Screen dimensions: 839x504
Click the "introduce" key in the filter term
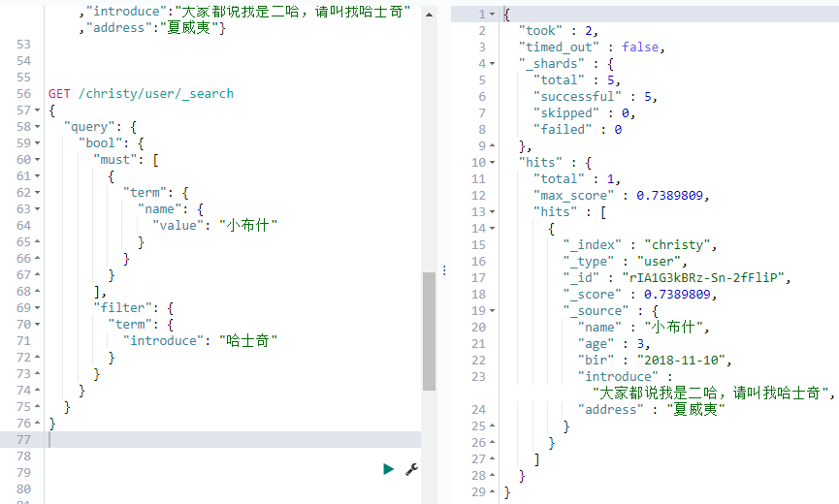tap(163, 341)
